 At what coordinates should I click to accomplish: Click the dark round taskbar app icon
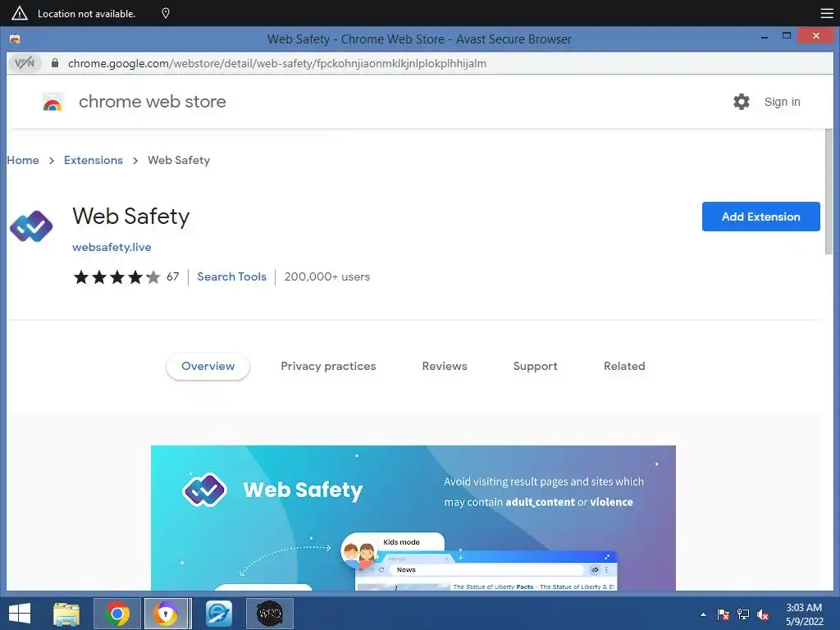pos(269,614)
